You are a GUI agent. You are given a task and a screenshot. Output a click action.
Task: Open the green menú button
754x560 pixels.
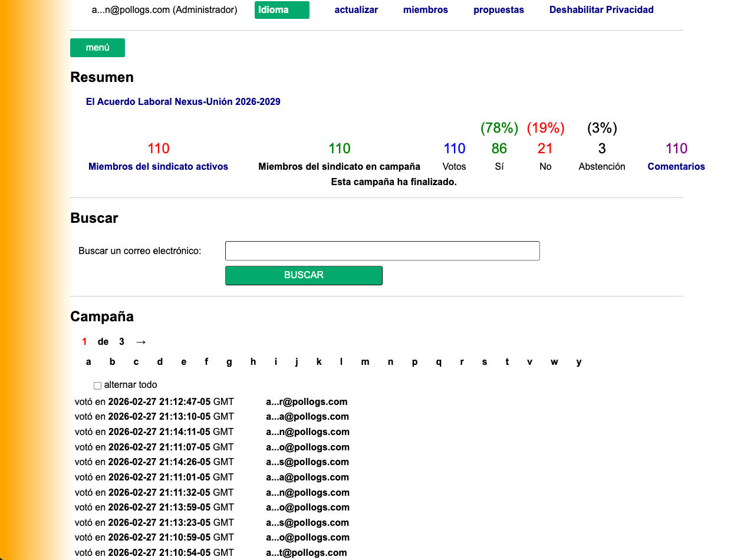(x=97, y=48)
